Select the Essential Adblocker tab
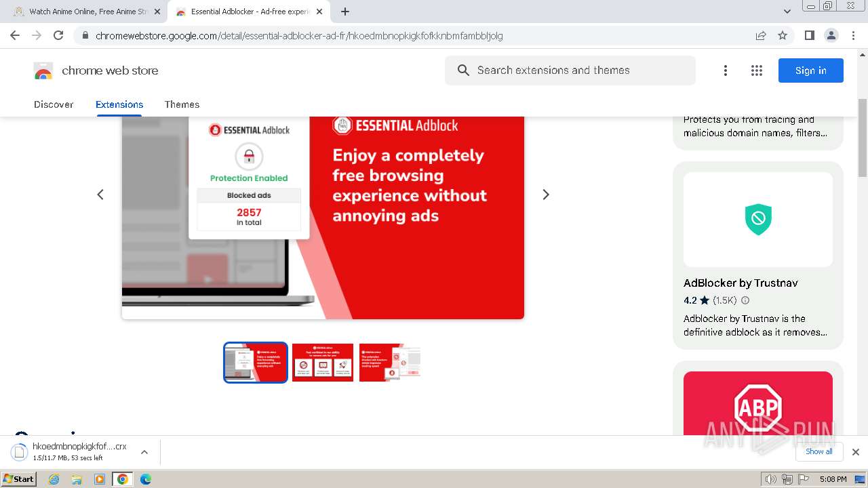Viewport: 868px width, 488px height. pos(249,12)
